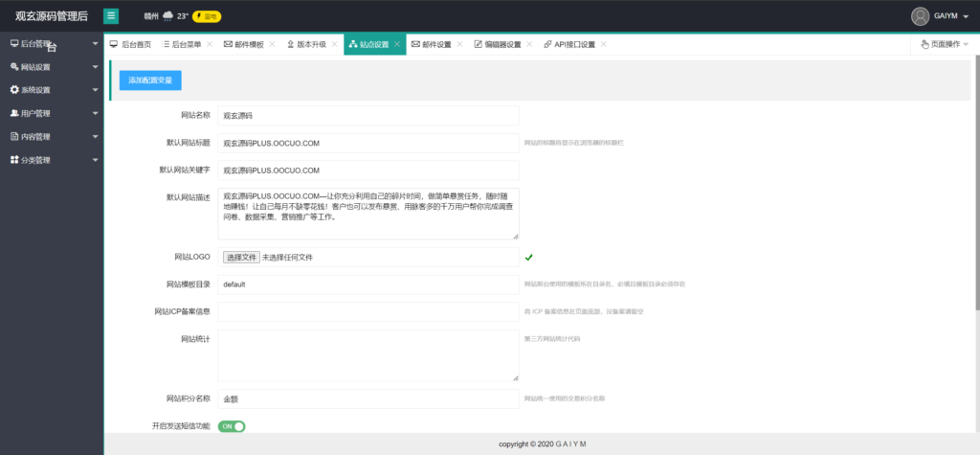Close the 编辑器设置 tab
The image size is (980, 455).
click(x=529, y=44)
